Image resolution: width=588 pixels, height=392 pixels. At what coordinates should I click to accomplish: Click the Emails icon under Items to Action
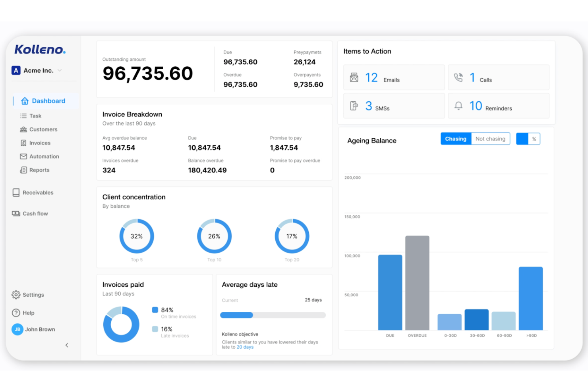pos(355,77)
